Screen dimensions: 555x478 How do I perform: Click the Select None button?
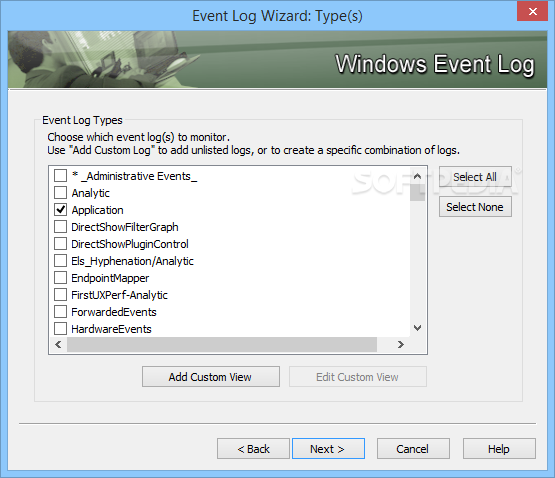pyautogui.click(x=475, y=207)
